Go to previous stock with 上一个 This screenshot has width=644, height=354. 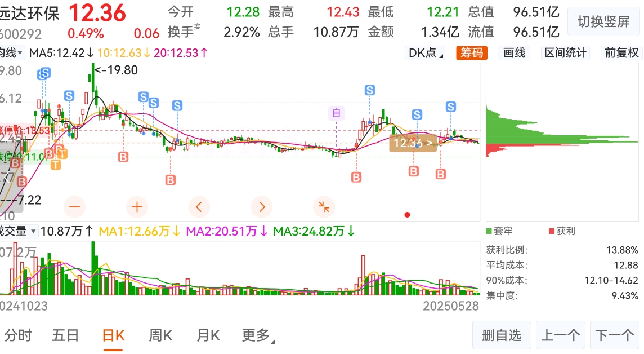[561, 335]
